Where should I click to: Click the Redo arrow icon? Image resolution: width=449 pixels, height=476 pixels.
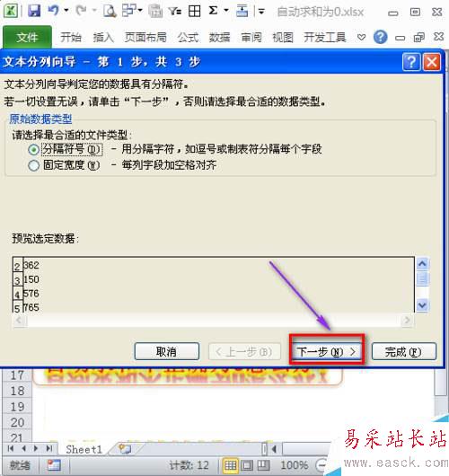coord(81,11)
